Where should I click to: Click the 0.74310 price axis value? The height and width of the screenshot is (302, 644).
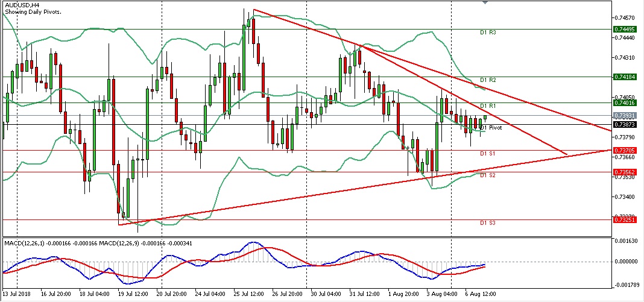pyautogui.click(x=626, y=57)
